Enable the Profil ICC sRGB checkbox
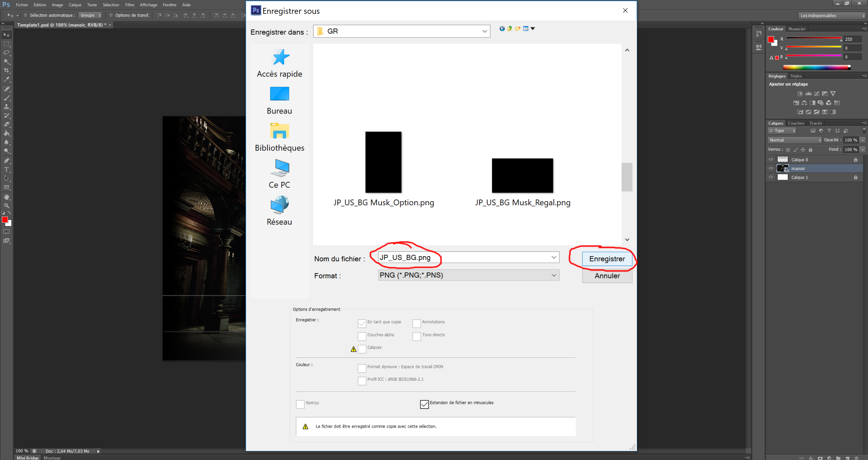 click(362, 380)
